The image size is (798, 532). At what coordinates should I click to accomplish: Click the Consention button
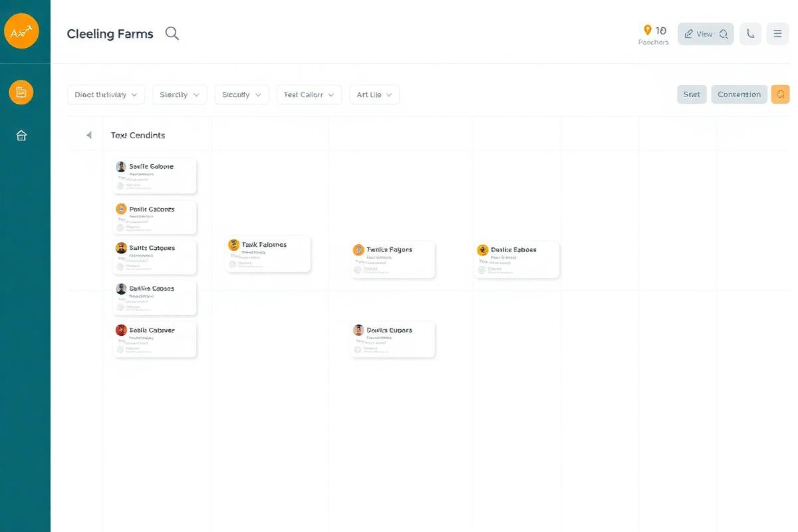click(739, 94)
